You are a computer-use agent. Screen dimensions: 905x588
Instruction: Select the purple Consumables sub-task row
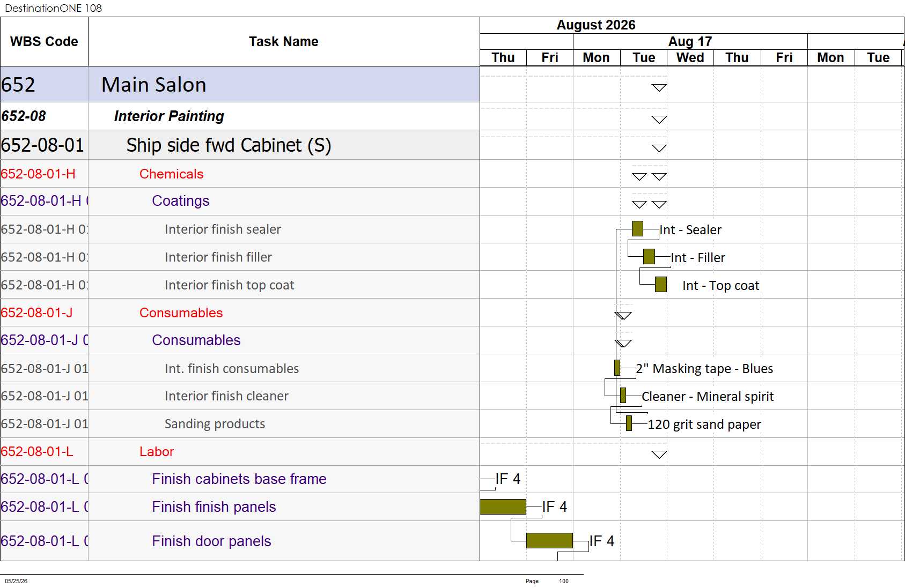[240, 340]
